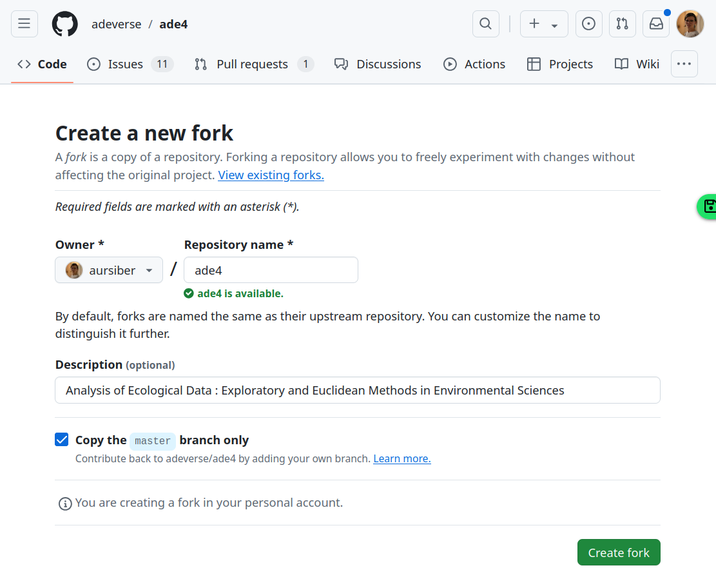Open user profile avatar menu

(x=690, y=24)
